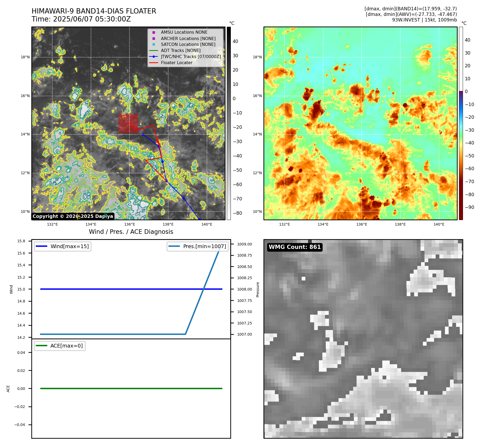Click the 15.0 tick on Wind axis
Viewport: 481px width, 448px height.
(x=21, y=289)
